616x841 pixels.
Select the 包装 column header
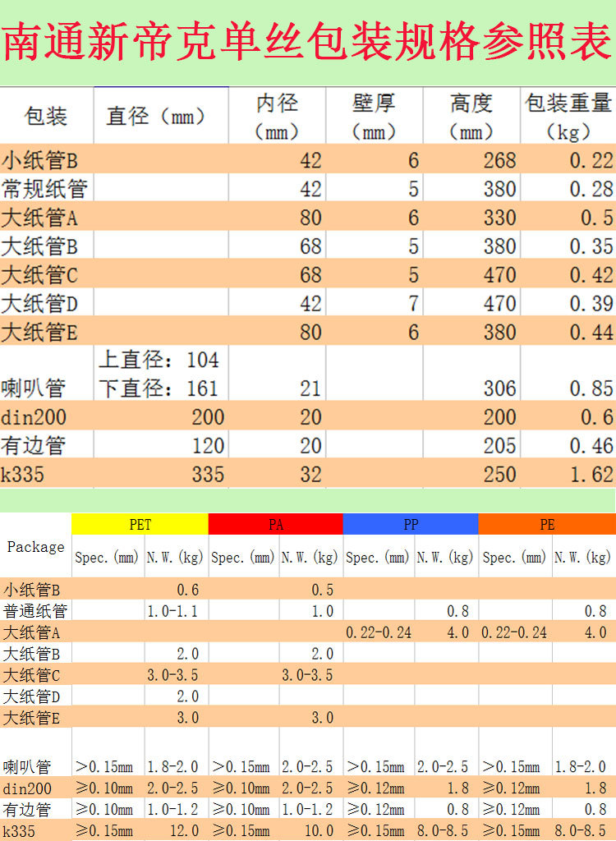(46, 116)
